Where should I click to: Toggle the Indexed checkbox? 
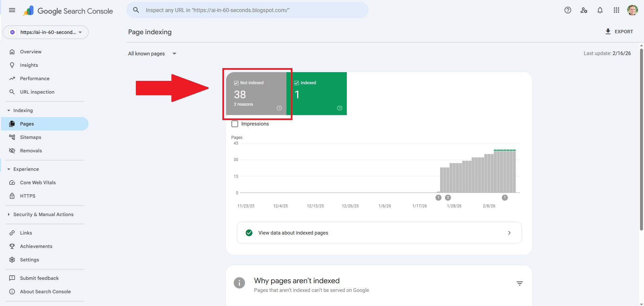(x=297, y=83)
